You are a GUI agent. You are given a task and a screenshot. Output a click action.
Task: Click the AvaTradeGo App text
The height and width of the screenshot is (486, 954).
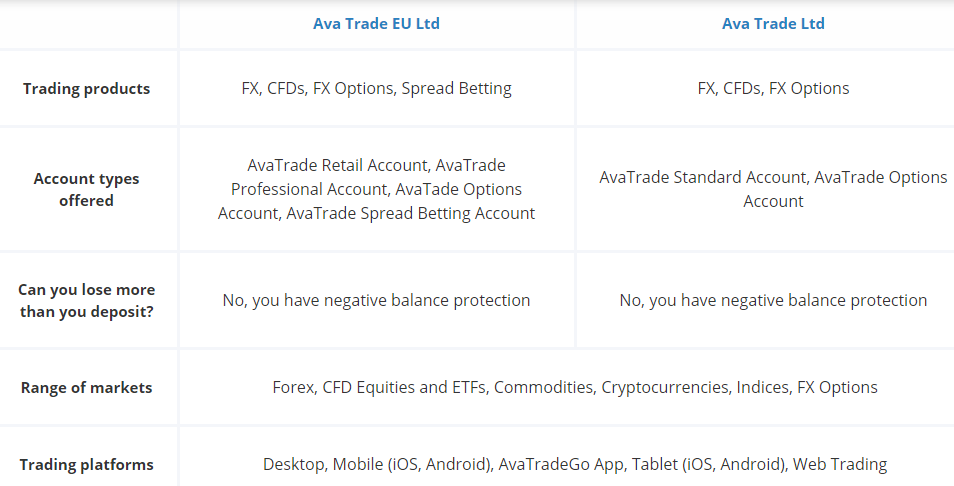coord(549,464)
